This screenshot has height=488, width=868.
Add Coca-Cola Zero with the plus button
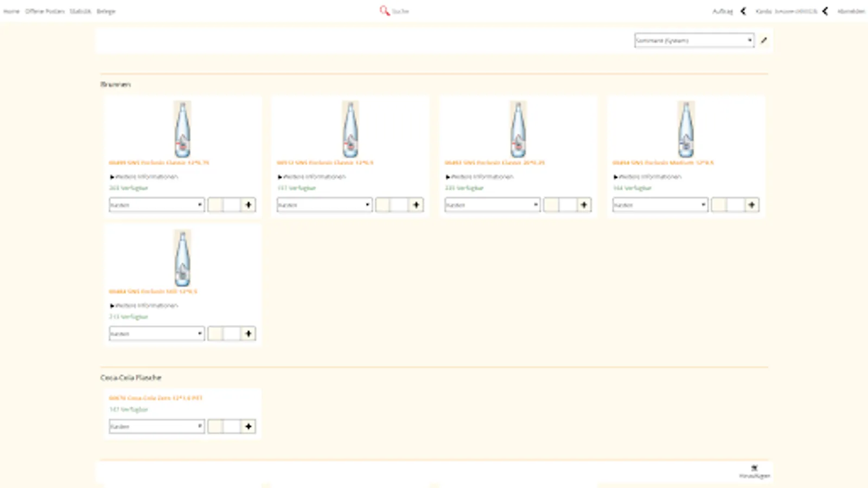[248, 427]
